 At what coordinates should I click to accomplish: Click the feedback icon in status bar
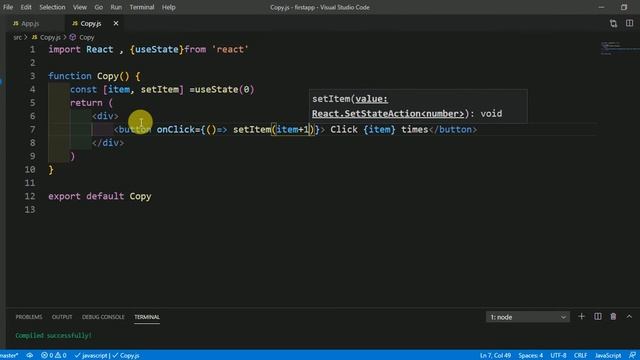[x=632, y=355]
